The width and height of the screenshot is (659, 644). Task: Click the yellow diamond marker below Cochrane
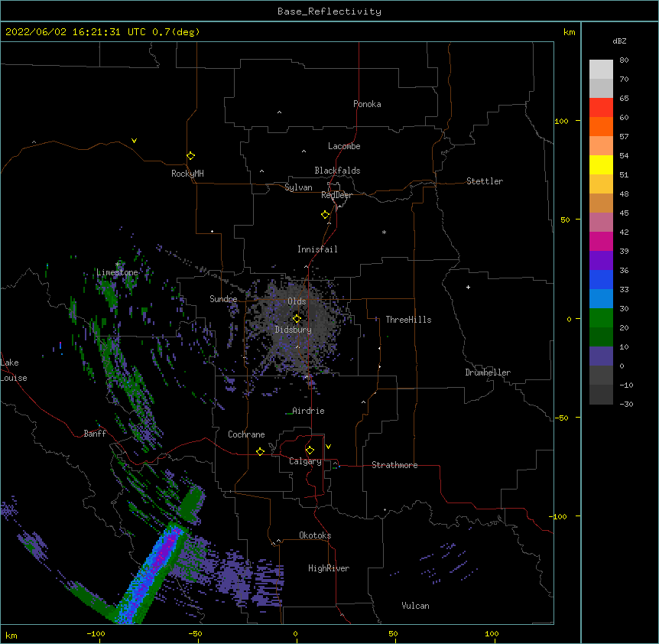tap(260, 451)
